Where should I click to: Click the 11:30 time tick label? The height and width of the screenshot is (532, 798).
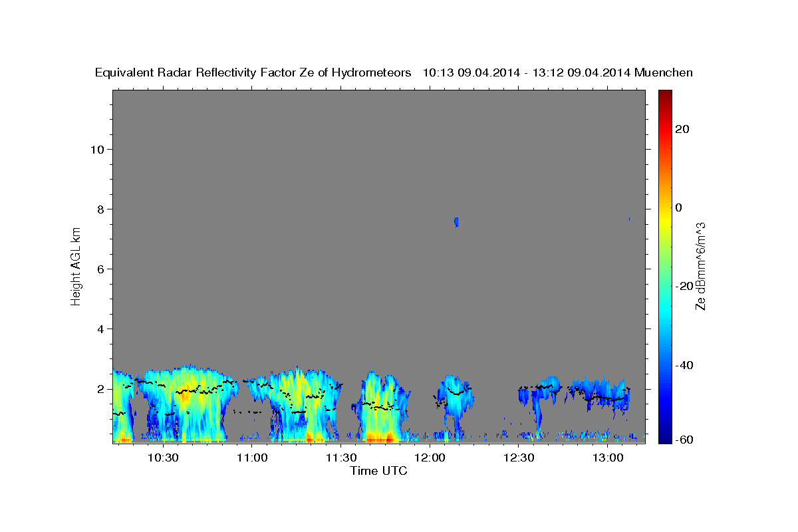pyautogui.click(x=340, y=458)
